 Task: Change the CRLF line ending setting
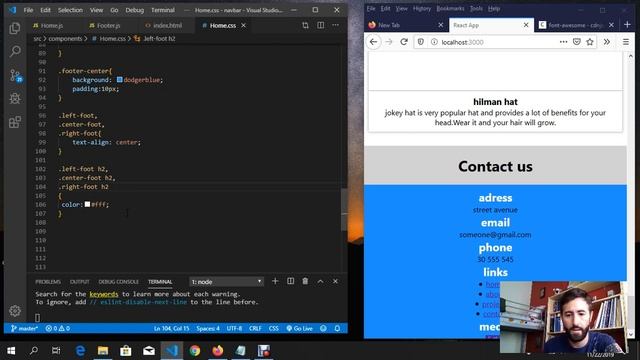(255, 328)
